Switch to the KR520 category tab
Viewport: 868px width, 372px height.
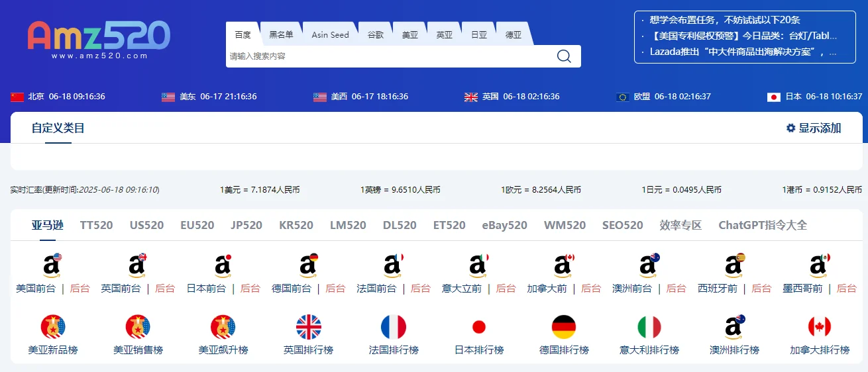pyautogui.click(x=296, y=225)
